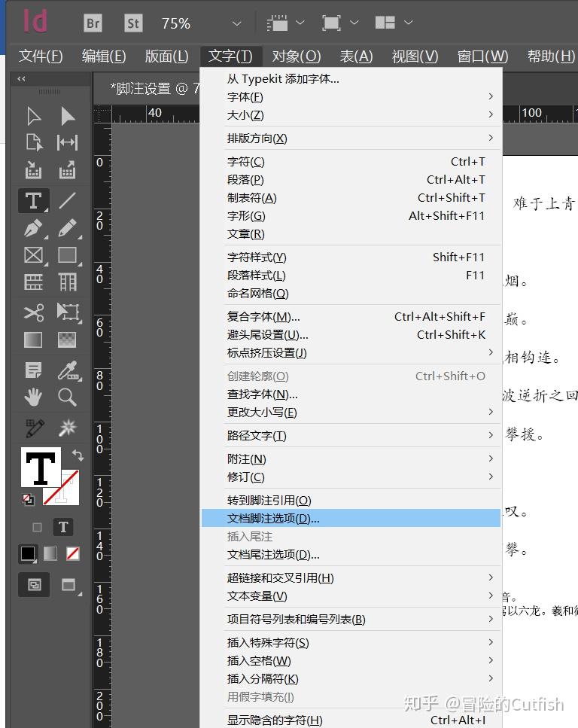Image resolution: width=578 pixels, height=728 pixels.
Task: Switch to Normal view mode
Action: (34, 584)
